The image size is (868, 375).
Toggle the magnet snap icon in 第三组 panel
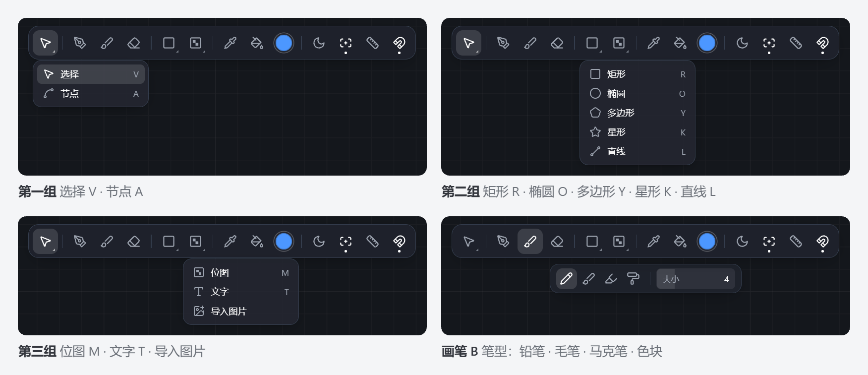click(x=399, y=242)
